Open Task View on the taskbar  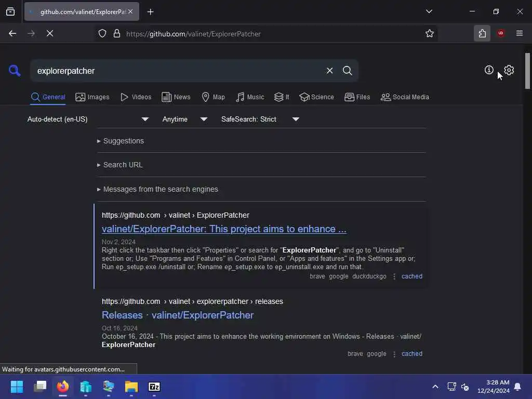coord(40,387)
